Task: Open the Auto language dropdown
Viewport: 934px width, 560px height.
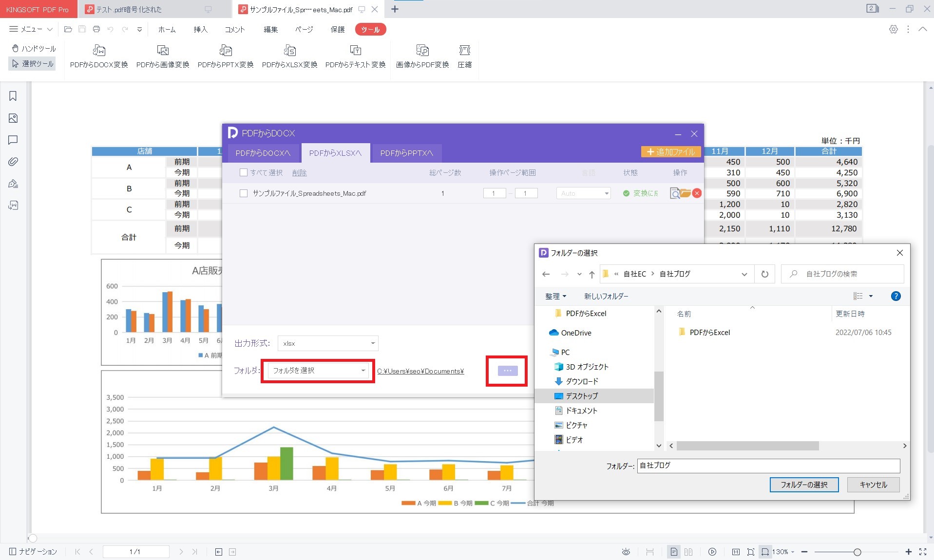Action: coord(583,193)
